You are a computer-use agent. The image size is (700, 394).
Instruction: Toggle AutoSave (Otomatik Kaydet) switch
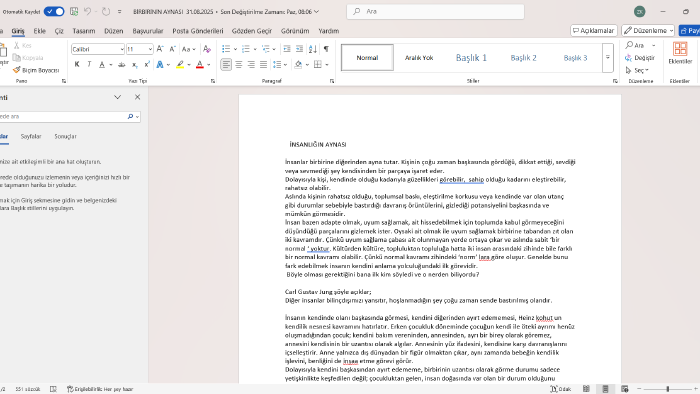coord(54,12)
